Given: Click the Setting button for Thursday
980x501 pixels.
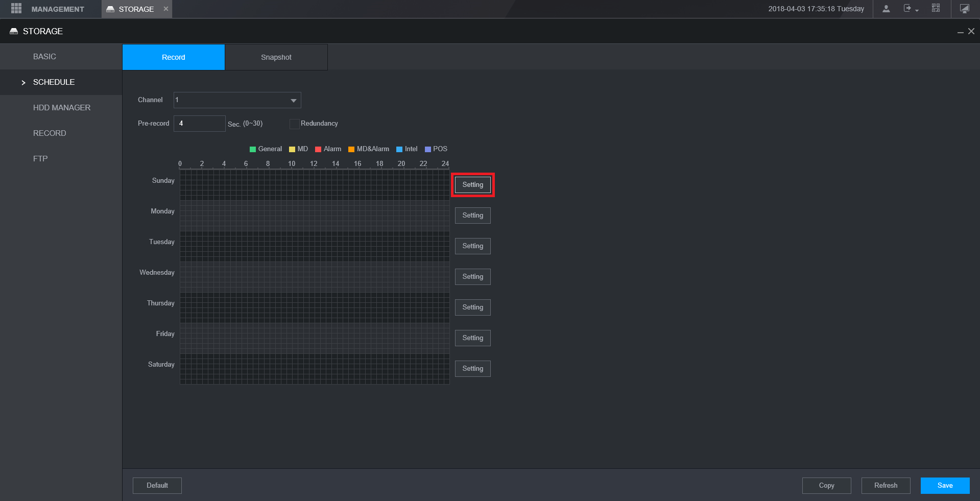Looking at the screenshot, I should point(473,307).
